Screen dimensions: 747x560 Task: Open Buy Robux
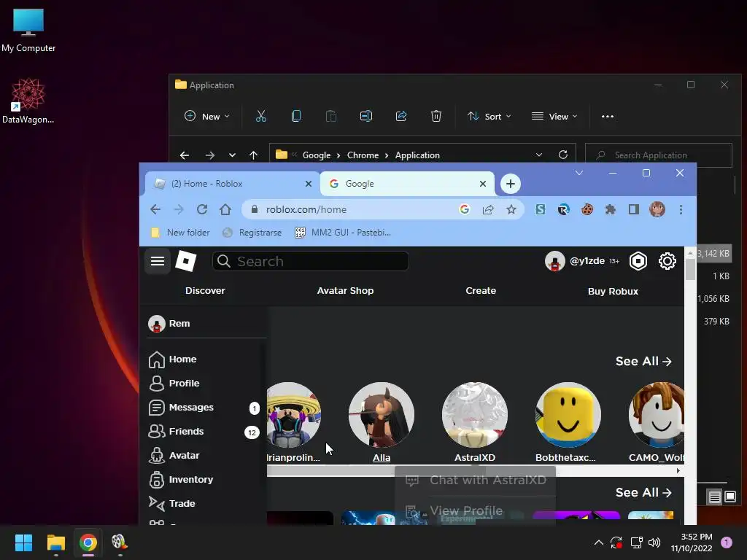(x=613, y=291)
